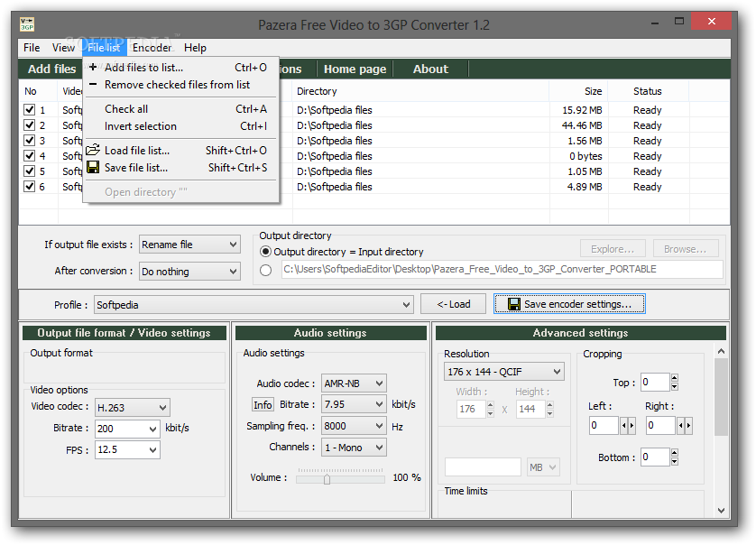Click the minus icon for Remove checked files

coord(93,85)
